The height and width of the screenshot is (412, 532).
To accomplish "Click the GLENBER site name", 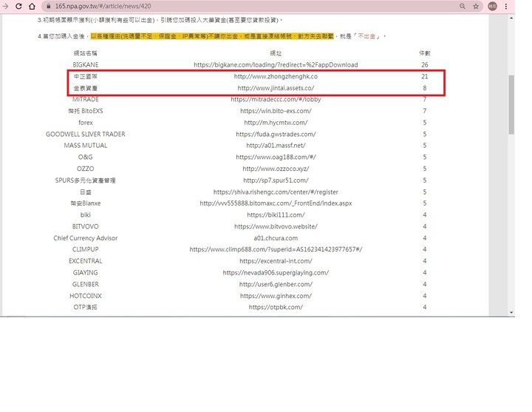I will pos(86,284).
